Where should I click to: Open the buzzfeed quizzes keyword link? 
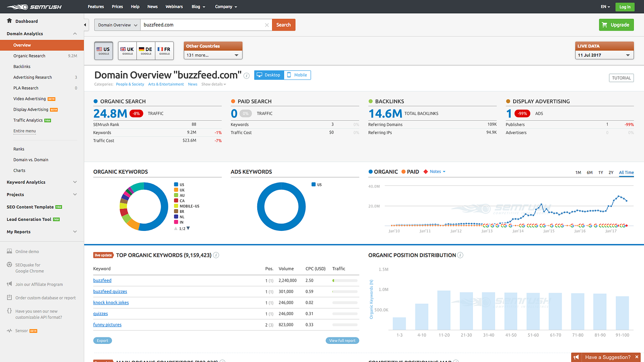[110, 292]
